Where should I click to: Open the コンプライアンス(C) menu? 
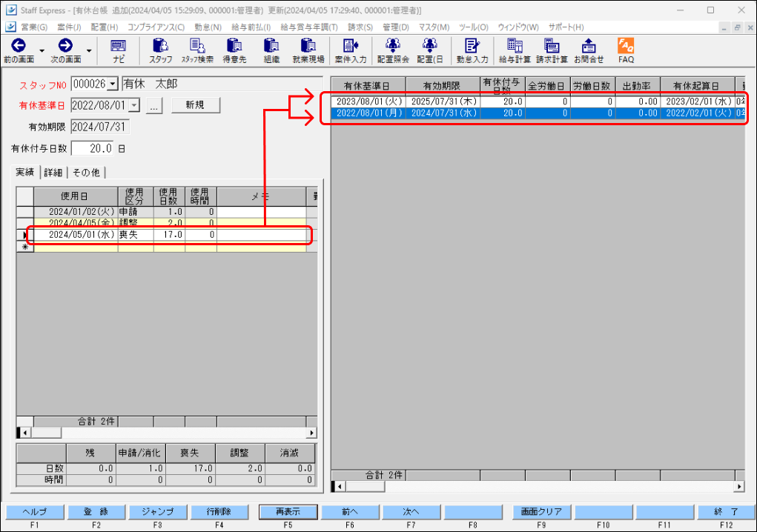(x=156, y=27)
